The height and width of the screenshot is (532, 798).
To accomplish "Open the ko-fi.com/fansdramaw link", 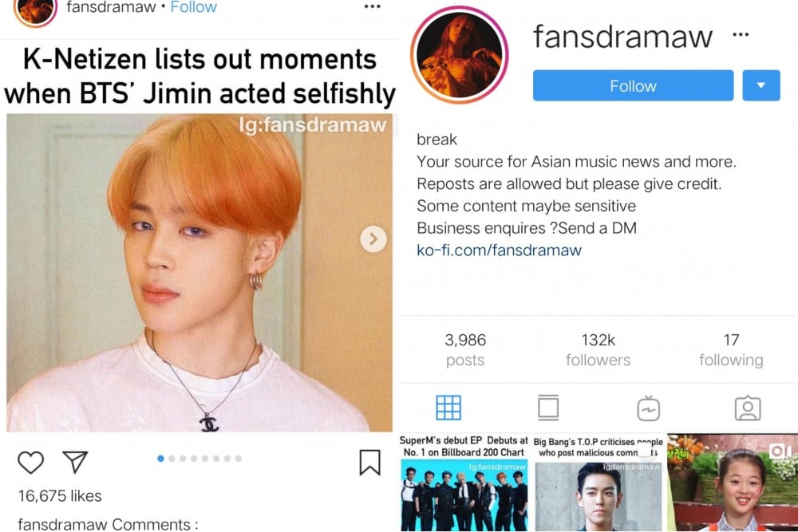I will pyautogui.click(x=499, y=250).
